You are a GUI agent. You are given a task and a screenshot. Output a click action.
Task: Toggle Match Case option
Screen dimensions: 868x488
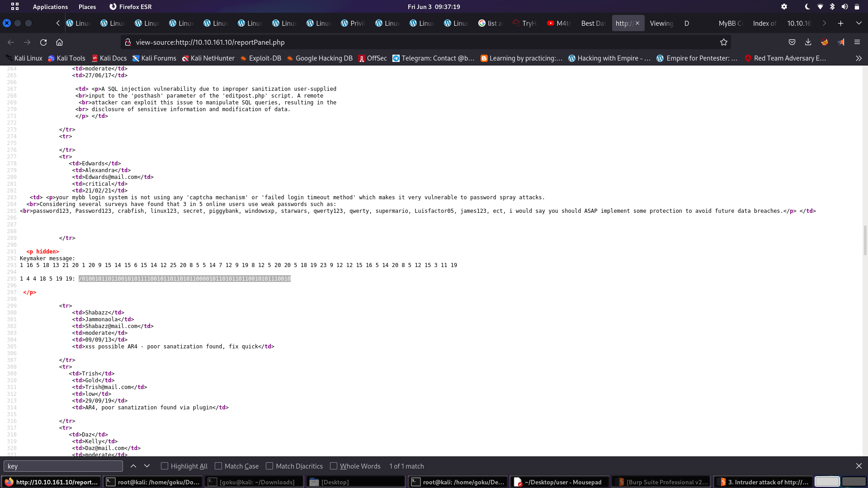pyautogui.click(x=218, y=466)
